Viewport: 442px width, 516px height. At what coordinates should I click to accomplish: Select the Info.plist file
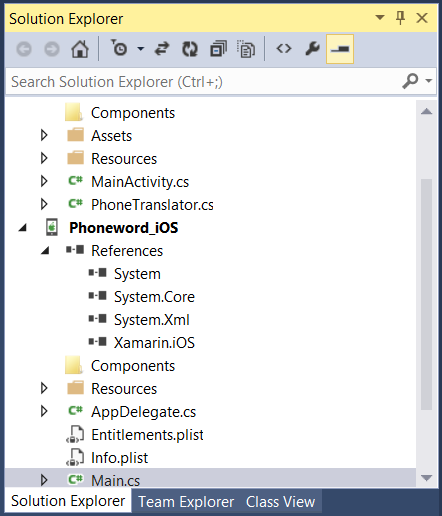(119, 458)
